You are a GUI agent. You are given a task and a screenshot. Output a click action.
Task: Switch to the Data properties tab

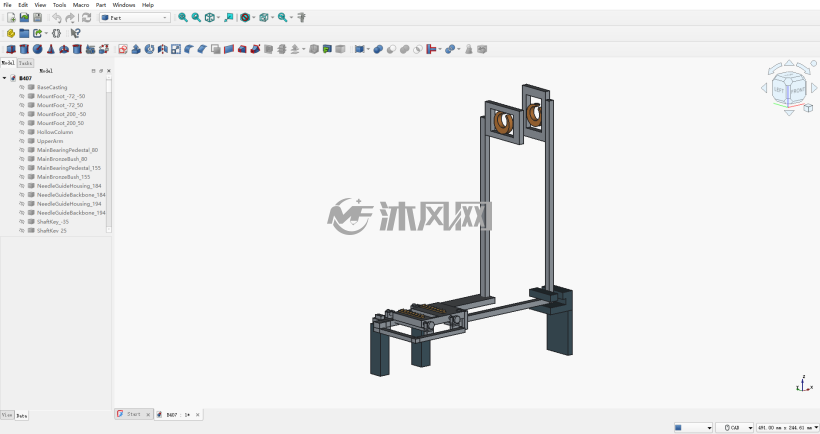[21, 416]
